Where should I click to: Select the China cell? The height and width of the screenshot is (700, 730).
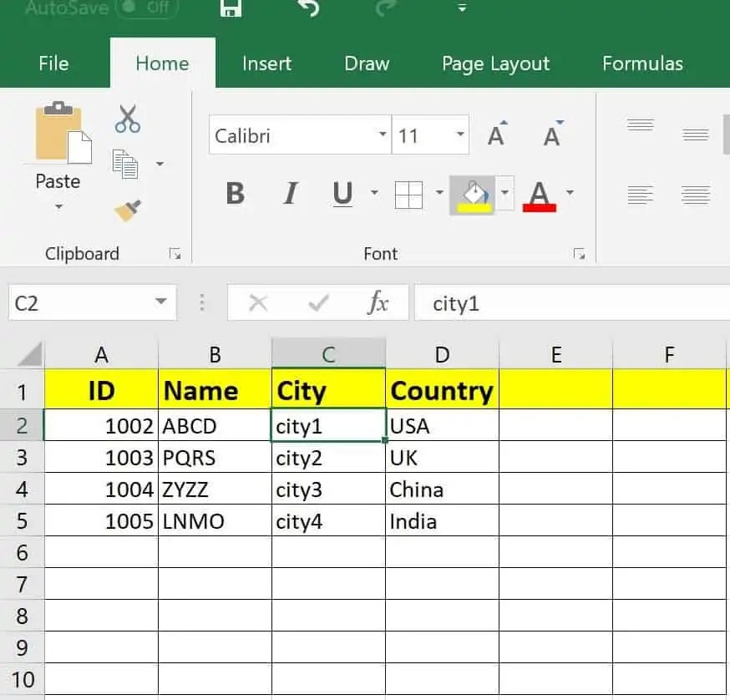(443, 489)
